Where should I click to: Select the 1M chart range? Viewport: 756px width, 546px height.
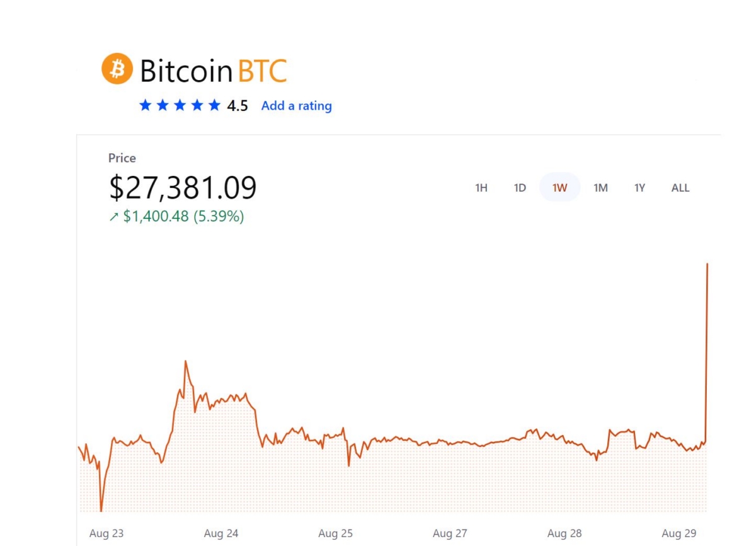[x=600, y=187]
